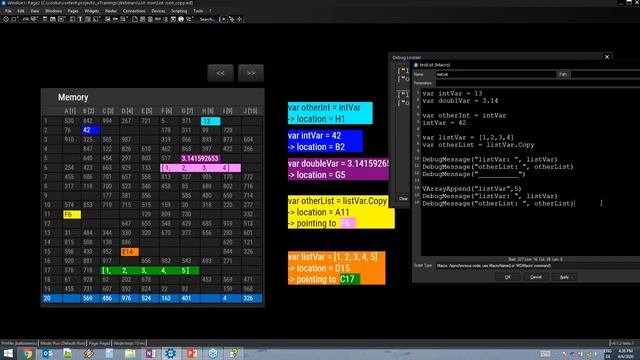The width and height of the screenshot is (640, 360).
Task: Click the 'Page: Page2' status bar entry
Action: click(x=99, y=343)
